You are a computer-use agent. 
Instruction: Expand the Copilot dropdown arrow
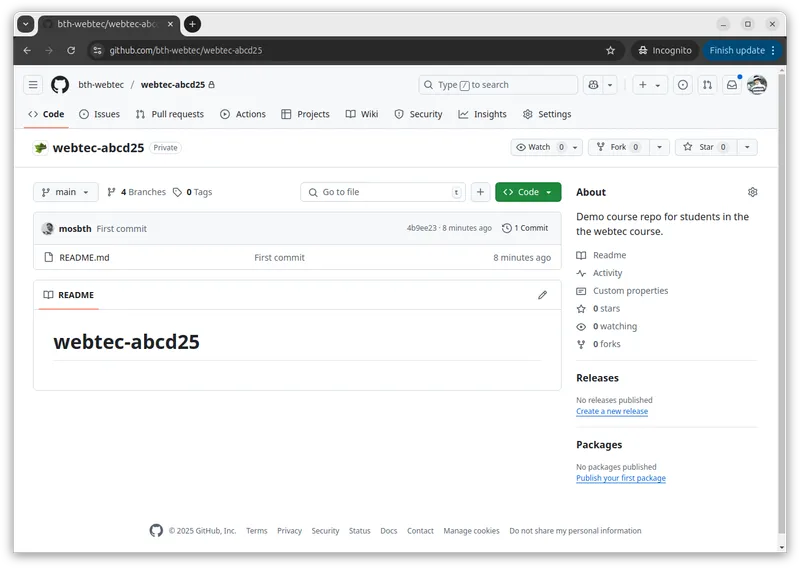click(610, 85)
